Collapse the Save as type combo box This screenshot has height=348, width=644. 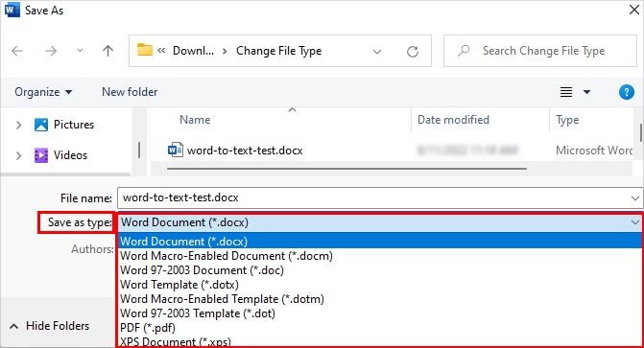(x=635, y=222)
